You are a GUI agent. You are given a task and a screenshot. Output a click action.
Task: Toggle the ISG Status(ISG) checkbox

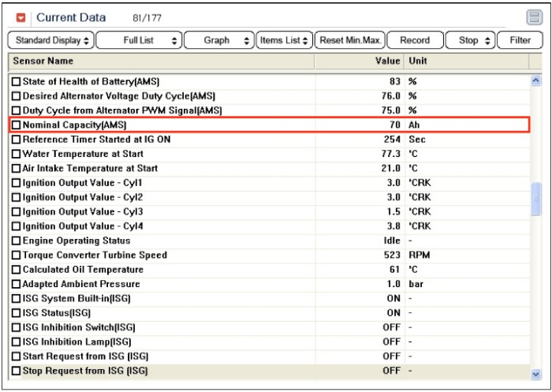click(16, 313)
